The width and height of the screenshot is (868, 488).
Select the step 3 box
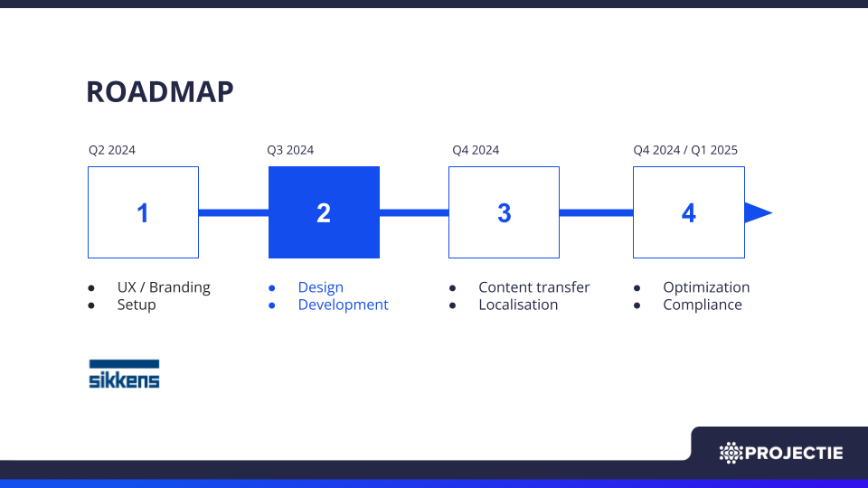504,212
